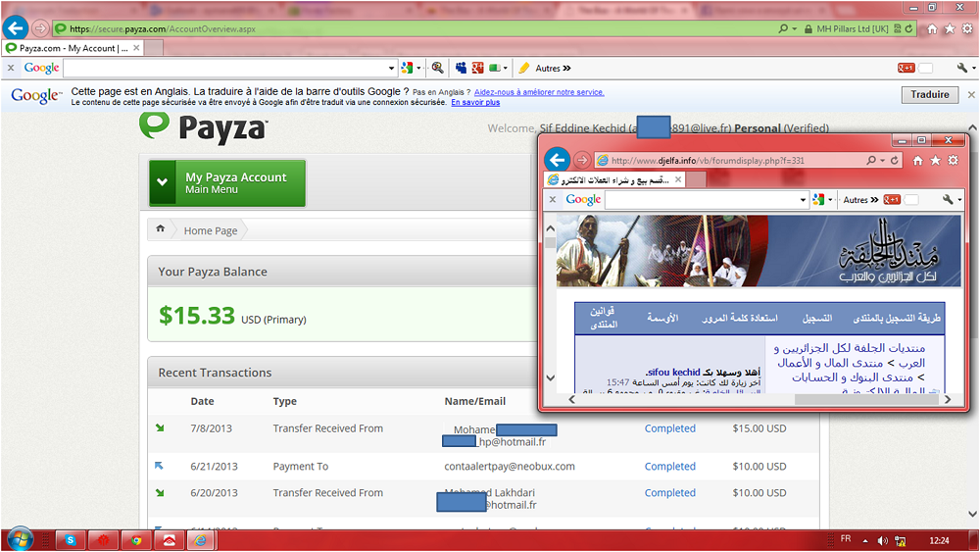
Task: Expand green battery icon dropdown in Google Toolbar
Action: (505, 68)
